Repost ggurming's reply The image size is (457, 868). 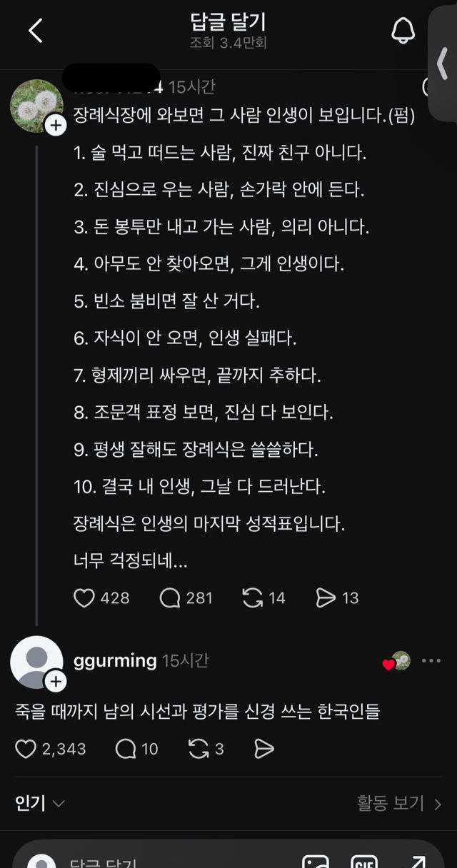coord(198,749)
